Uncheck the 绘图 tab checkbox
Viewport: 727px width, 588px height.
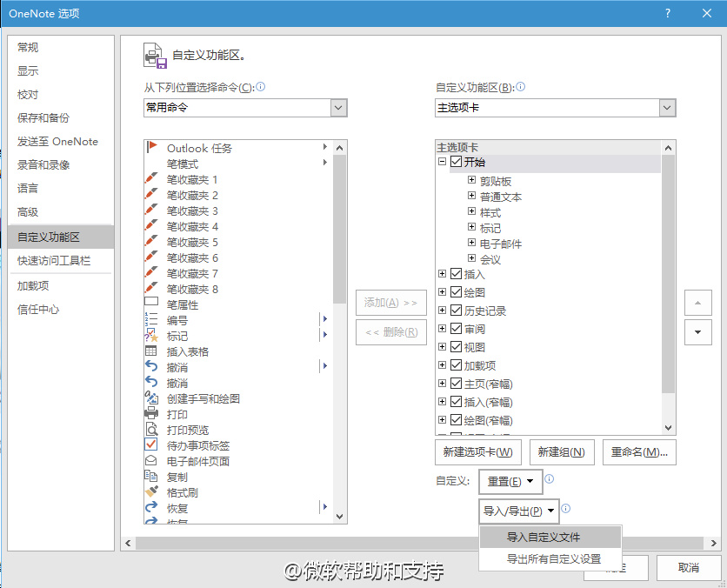coord(457,291)
